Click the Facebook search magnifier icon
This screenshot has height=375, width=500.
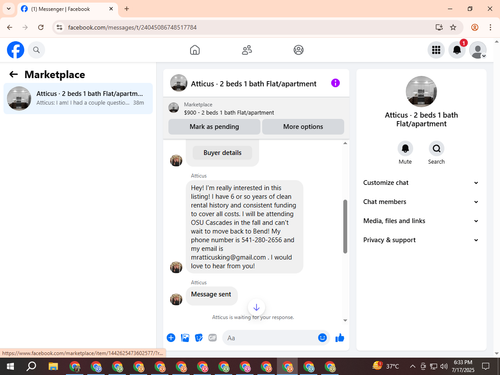click(x=36, y=50)
